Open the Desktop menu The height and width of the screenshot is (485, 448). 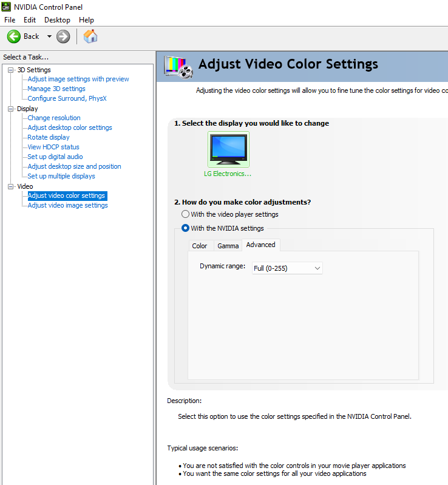(57, 20)
